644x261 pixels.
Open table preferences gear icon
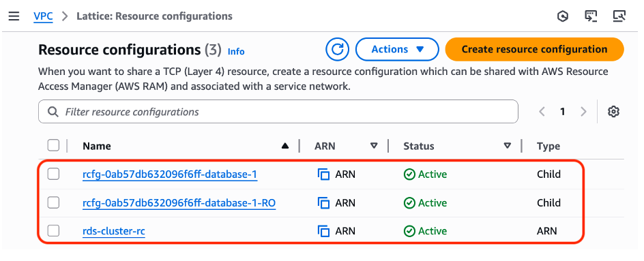(x=613, y=112)
